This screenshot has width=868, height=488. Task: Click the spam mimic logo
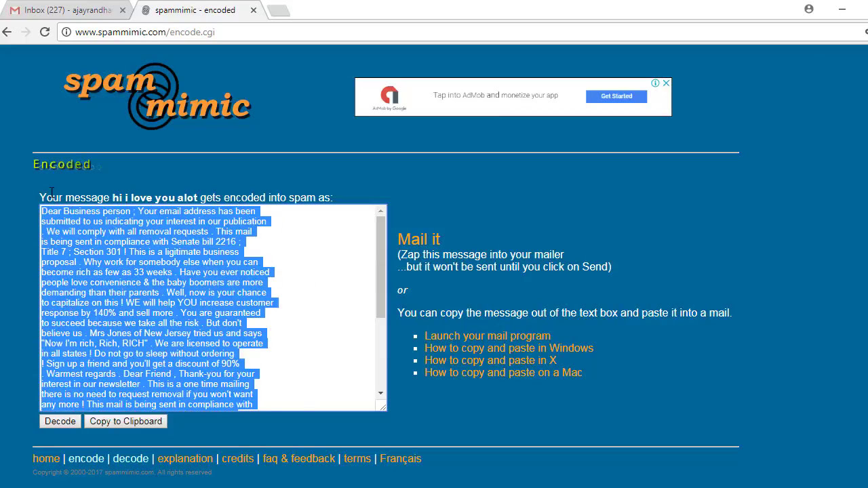tap(157, 96)
